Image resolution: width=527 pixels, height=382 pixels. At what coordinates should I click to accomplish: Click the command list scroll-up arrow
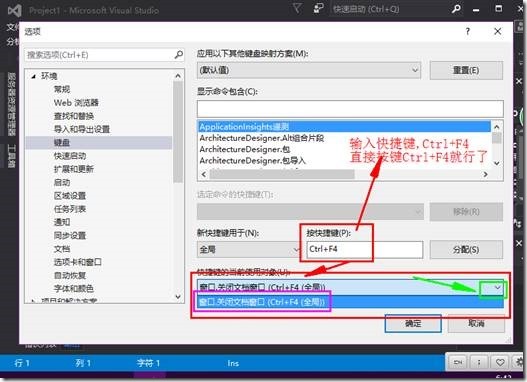496,127
